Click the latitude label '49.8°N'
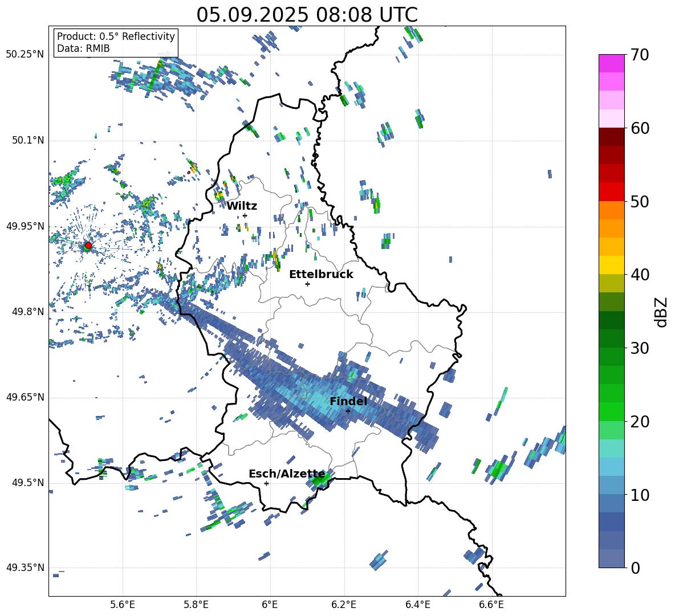The height and width of the screenshot is (616, 675). coord(27,312)
